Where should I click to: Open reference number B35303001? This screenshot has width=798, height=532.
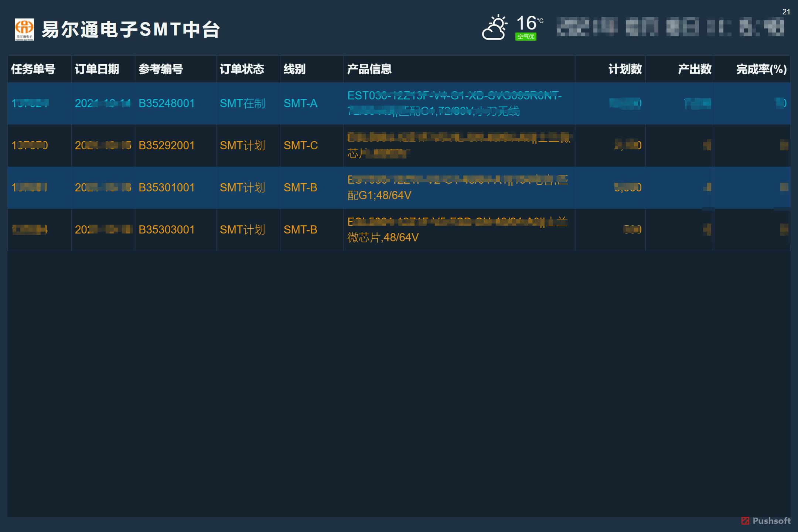pyautogui.click(x=166, y=230)
